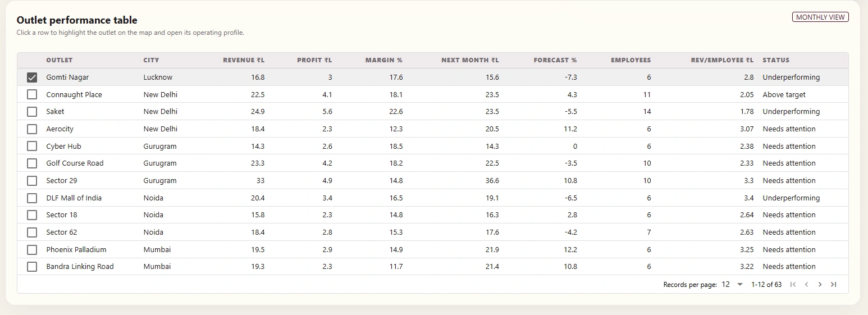Check the Phoenix Palladium row checkbox

[x=32, y=249]
